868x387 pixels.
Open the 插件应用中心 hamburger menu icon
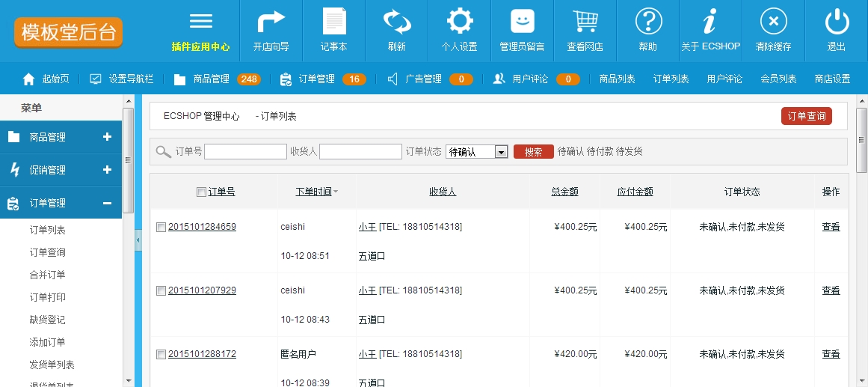click(x=200, y=22)
